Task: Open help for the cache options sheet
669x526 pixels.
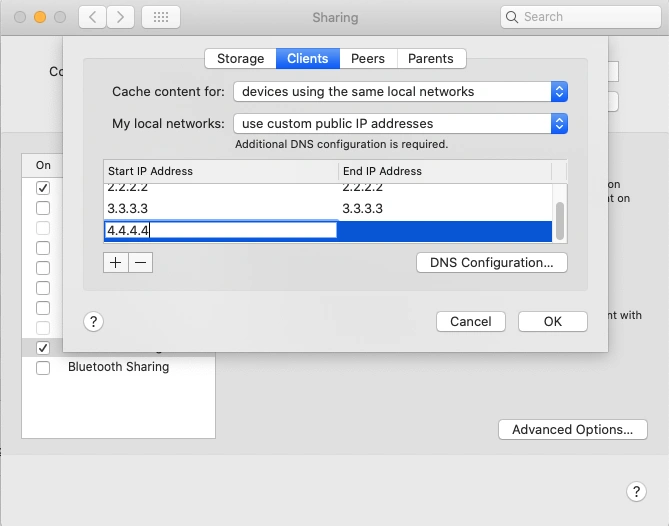Action: point(93,321)
